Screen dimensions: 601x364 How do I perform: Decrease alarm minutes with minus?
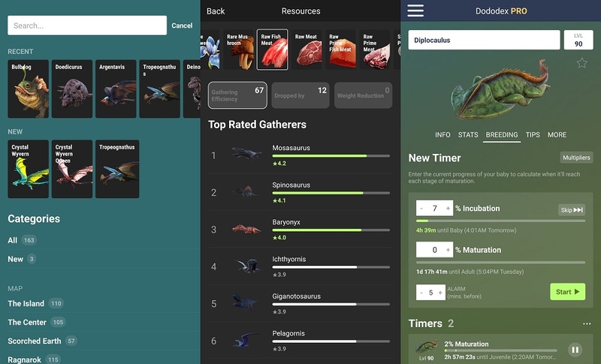tap(421, 293)
